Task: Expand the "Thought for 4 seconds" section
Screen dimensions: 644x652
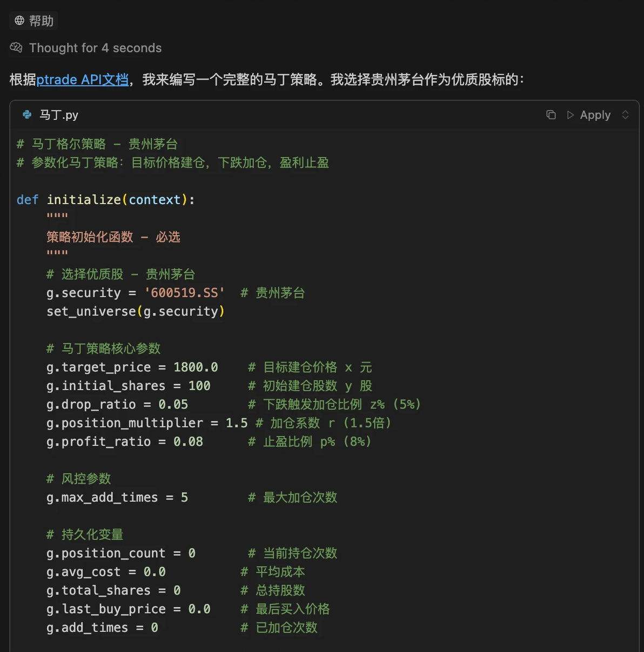Action: tap(95, 48)
